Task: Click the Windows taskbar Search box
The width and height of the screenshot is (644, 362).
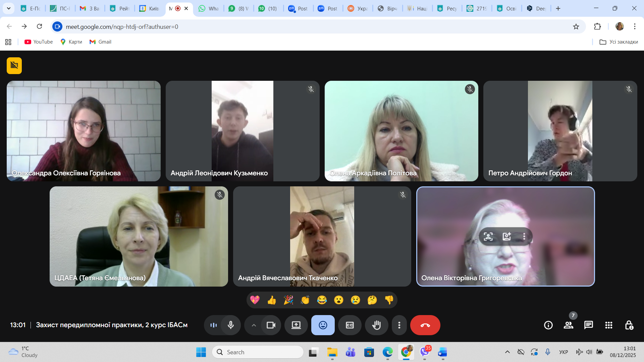Action: (x=258, y=352)
